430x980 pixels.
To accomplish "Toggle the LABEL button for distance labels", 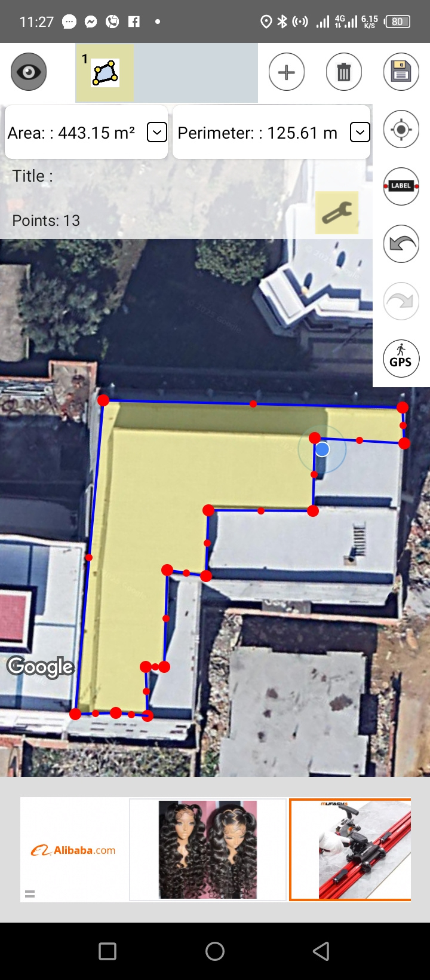I will pyautogui.click(x=401, y=186).
